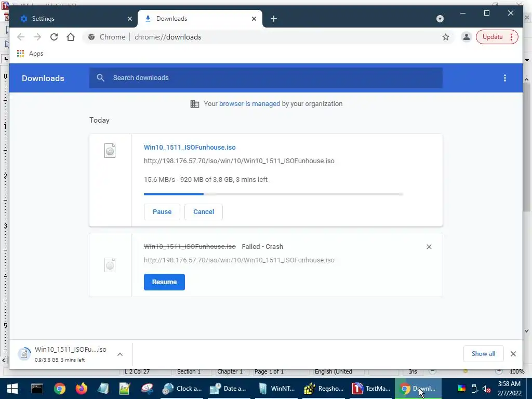Go to the home page icon

tap(71, 37)
